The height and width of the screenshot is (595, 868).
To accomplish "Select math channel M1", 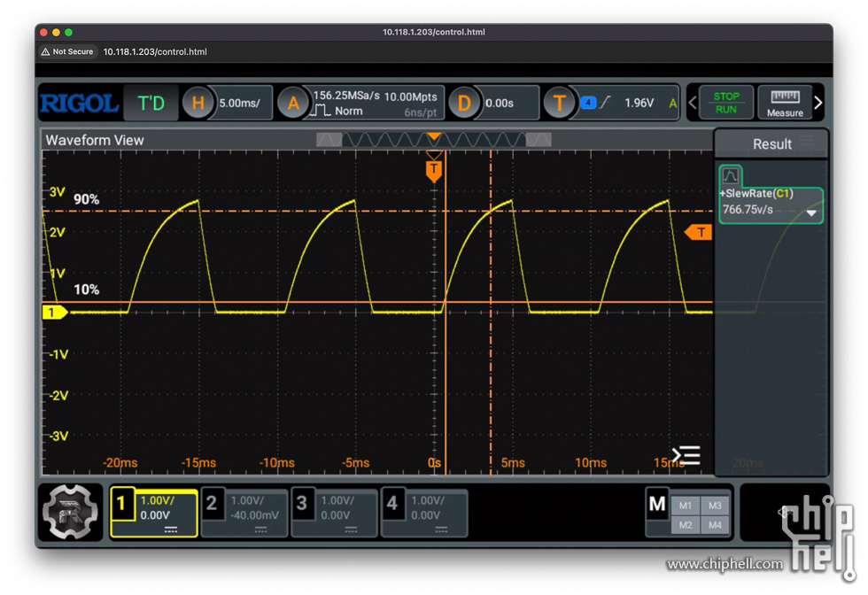I will coord(686,506).
